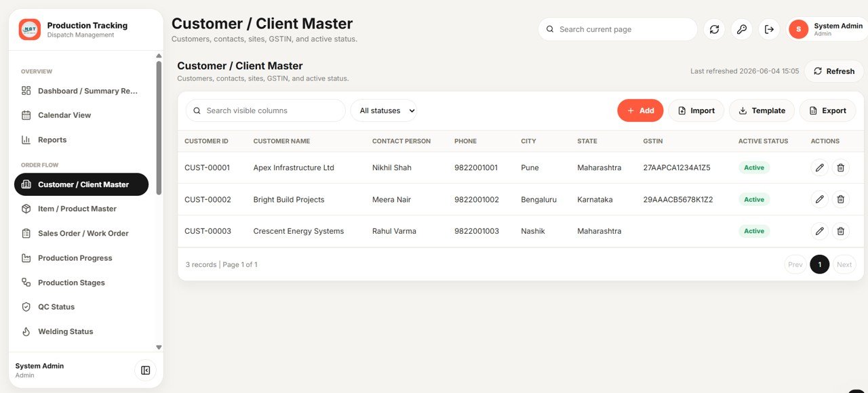Go to QC Status
The width and height of the screenshot is (868, 393).
(x=81, y=307)
